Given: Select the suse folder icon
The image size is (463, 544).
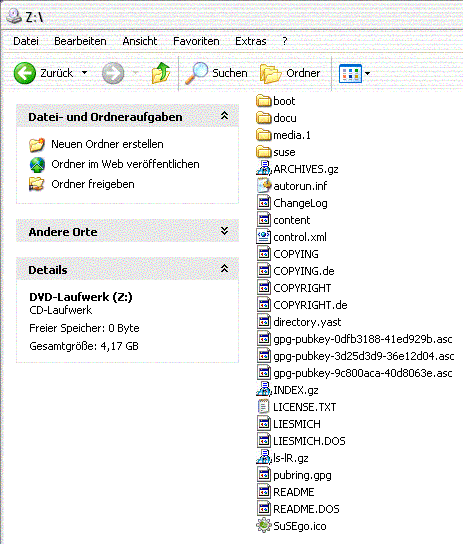Looking at the screenshot, I should [264, 152].
